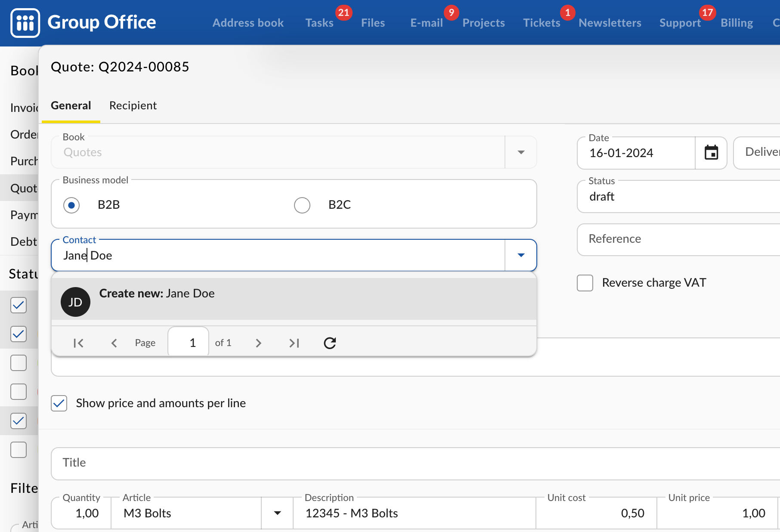Click the JD avatar for new contact
Screen dimensions: 780x532
tap(75, 302)
